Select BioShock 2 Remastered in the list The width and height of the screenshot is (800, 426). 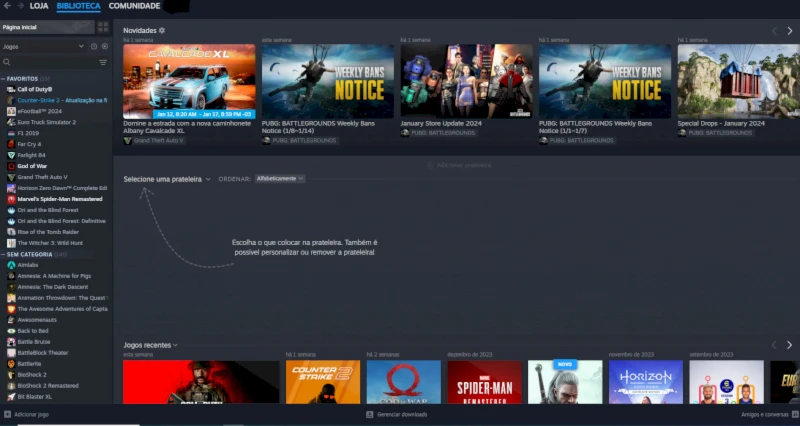(48, 386)
